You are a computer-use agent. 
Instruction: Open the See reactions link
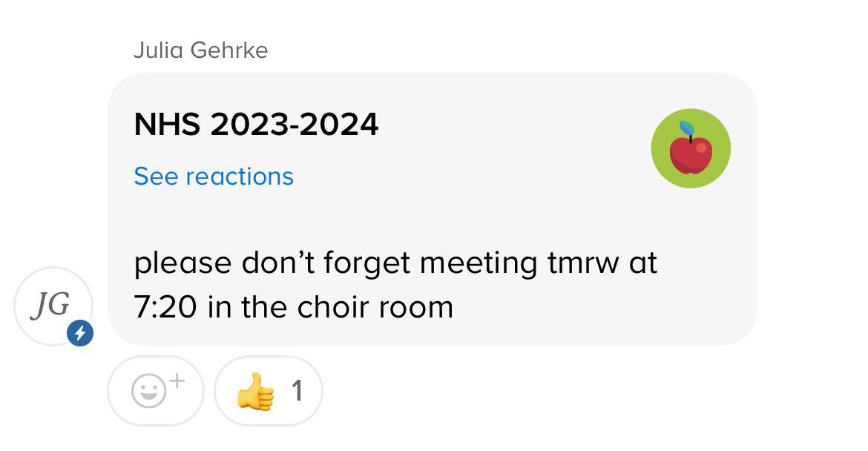214,177
